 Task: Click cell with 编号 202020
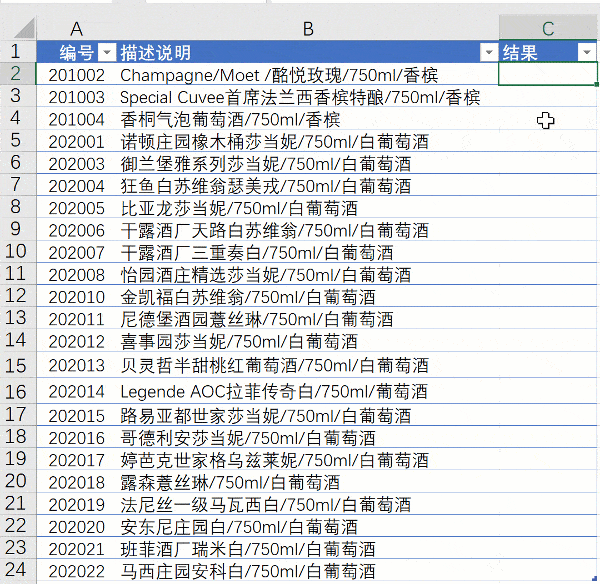[77, 526]
